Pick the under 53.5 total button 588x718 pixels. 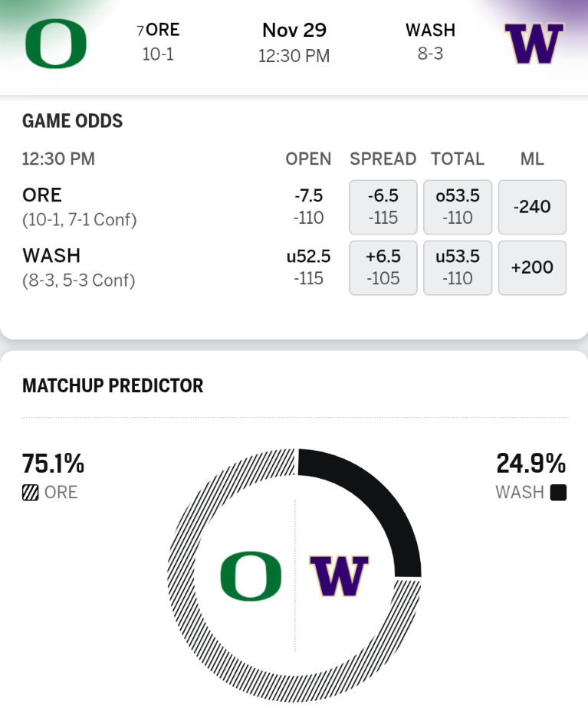pyautogui.click(x=458, y=267)
